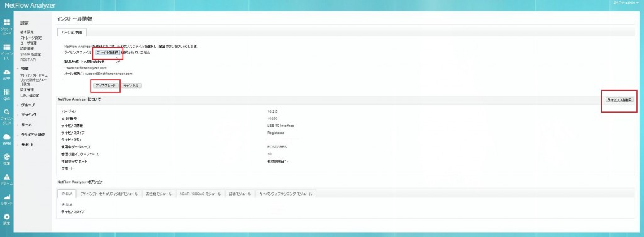Click the ビルド番号 row label

69,118
